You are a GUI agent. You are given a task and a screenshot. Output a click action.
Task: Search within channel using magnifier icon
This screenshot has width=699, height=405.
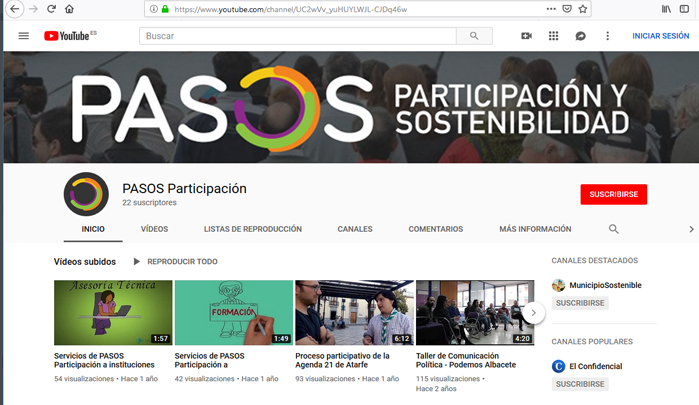[613, 229]
